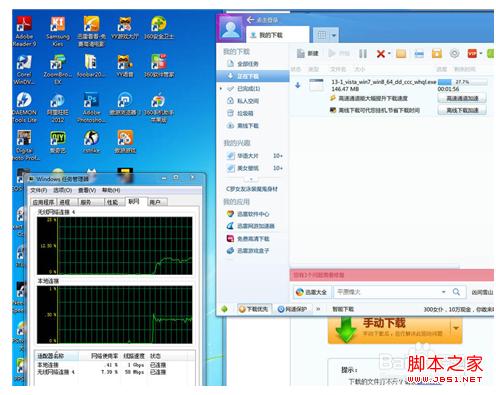Click the orange box icon in Thunder toolbar
Viewport: 496px width, 395px height.
(437, 53)
